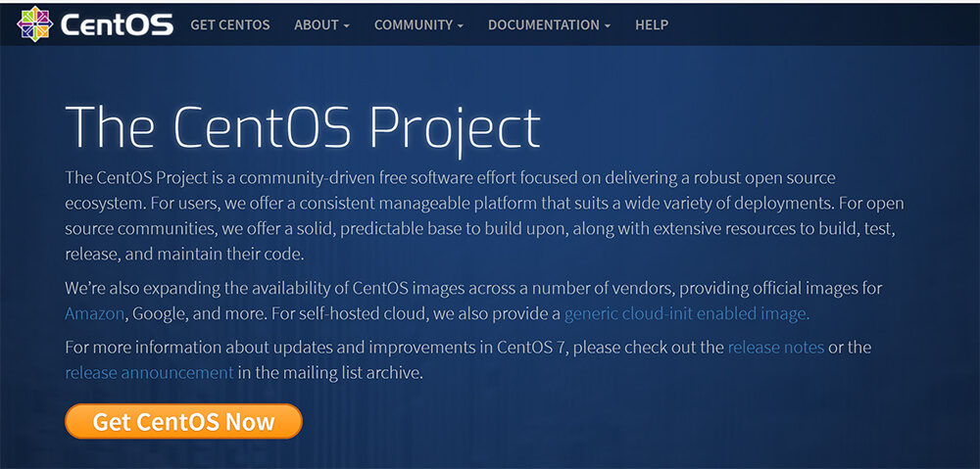Open generic cloud-init enabled image link
This screenshot has height=469, width=980.
(x=687, y=313)
